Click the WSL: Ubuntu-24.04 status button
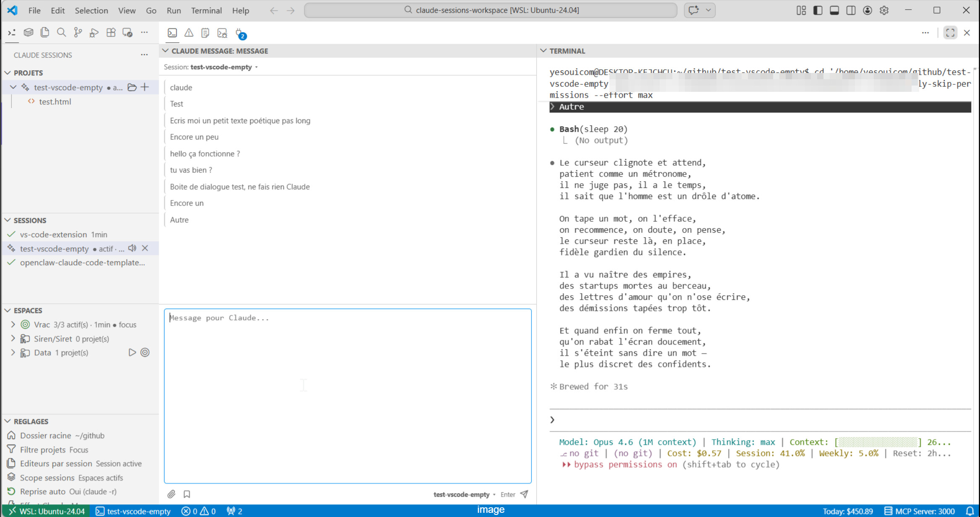The height and width of the screenshot is (517, 980). pos(47,511)
